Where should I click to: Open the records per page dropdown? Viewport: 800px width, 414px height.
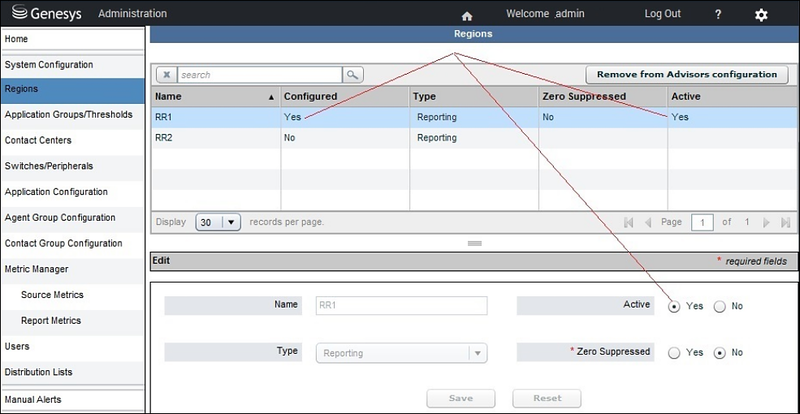pos(218,223)
